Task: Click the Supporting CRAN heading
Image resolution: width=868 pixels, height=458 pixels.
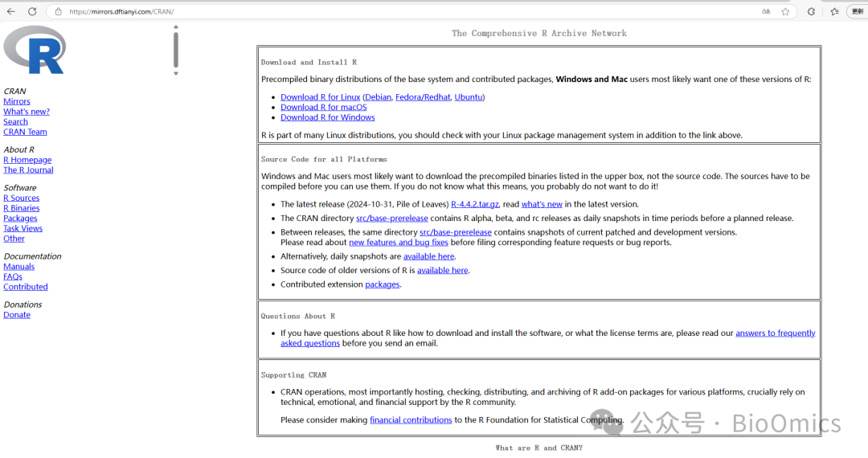Action: coord(293,375)
